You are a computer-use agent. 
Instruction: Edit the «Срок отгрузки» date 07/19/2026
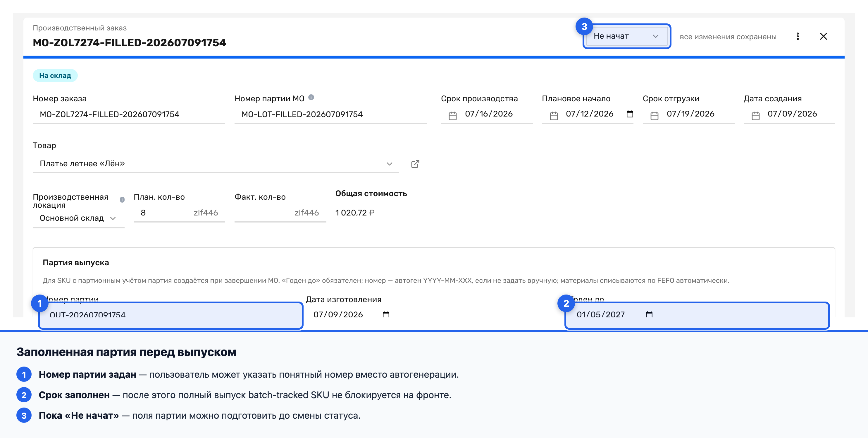[690, 114]
